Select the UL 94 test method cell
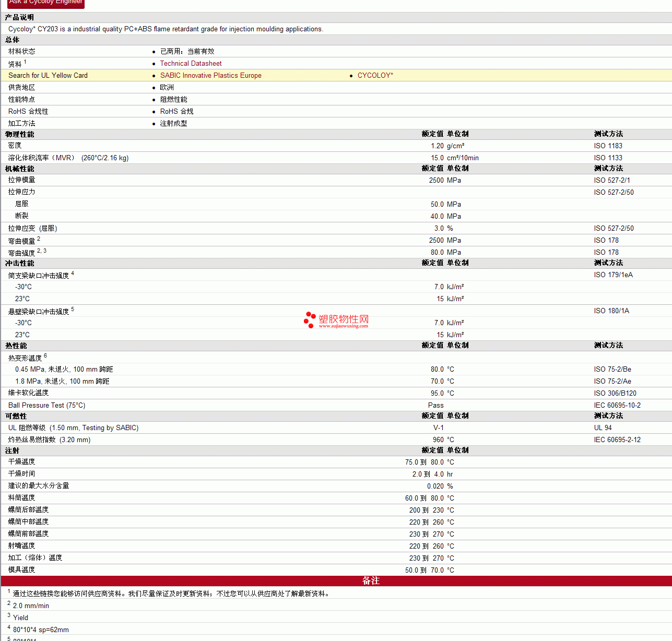The image size is (672, 641). coord(603,428)
